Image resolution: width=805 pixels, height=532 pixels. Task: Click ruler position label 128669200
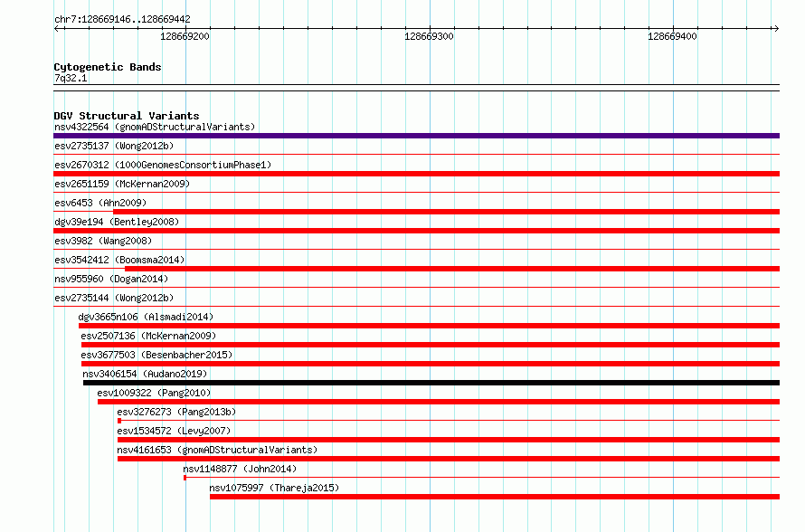click(185, 36)
